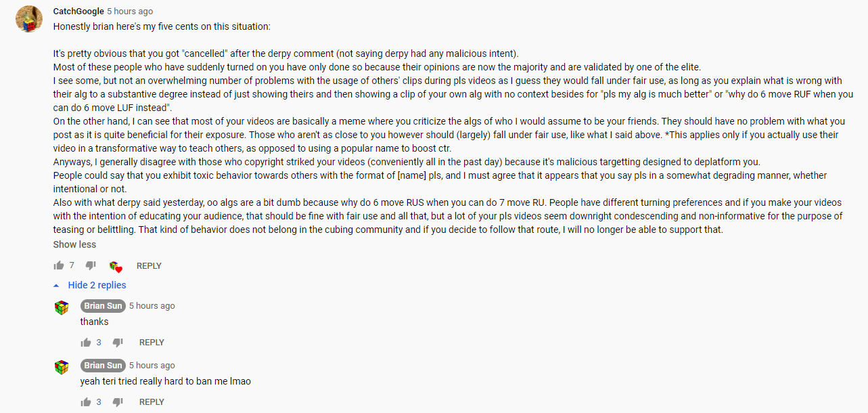Open Brian Sun name badge on second reply
868x413 pixels.
point(104,366)
